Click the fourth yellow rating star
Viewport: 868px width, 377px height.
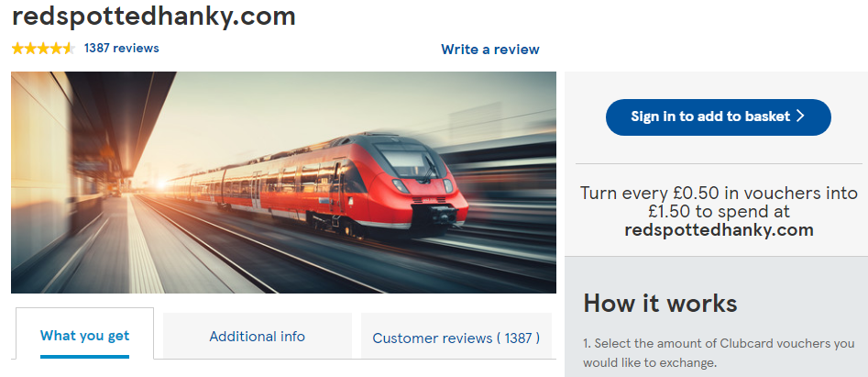(x=56, y=49)
